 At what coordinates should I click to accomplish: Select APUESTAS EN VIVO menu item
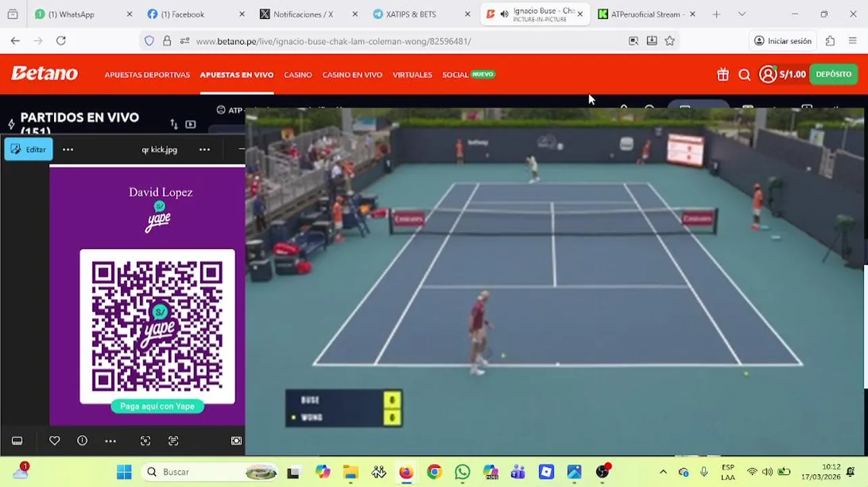click(237, 74)
